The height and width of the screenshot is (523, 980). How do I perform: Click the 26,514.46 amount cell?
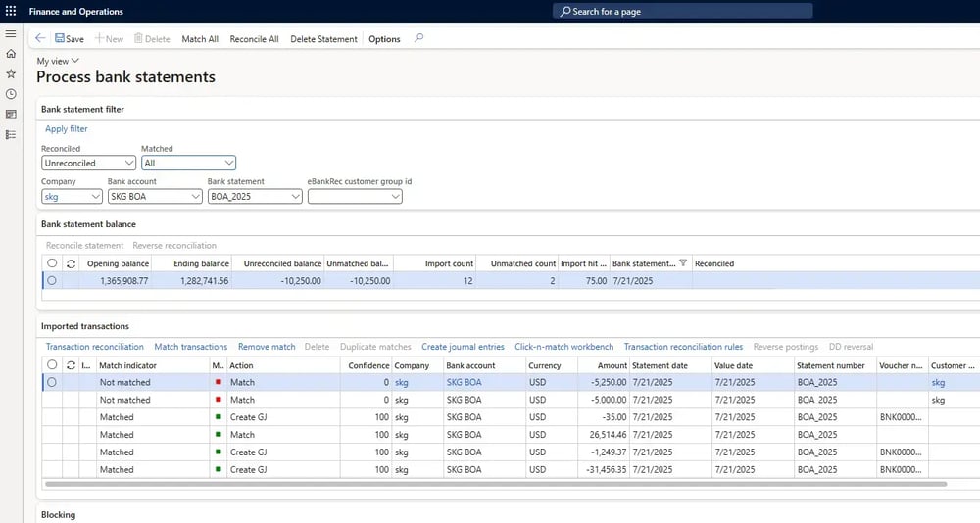coord(608,434)
